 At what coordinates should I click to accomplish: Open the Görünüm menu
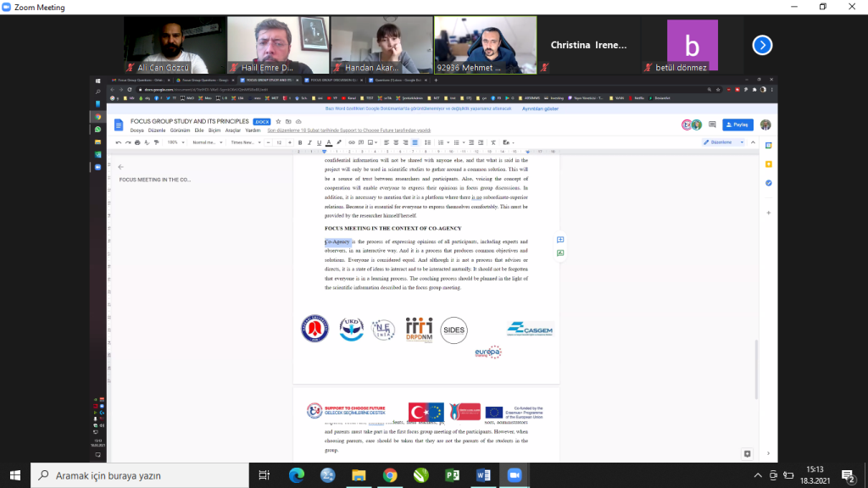[x=180, y=130]
